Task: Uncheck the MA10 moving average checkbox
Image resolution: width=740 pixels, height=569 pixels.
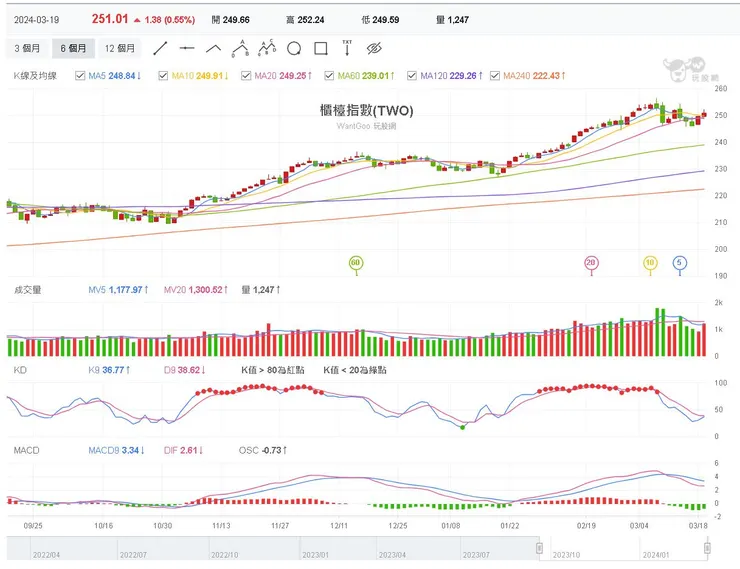Action: 163,75
